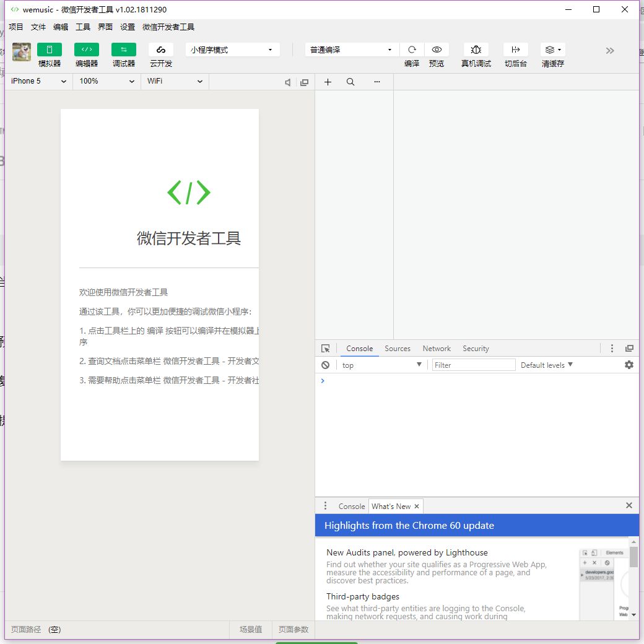Open devtools vertical-dots customize menu
Image resolution: width=644 pixels, height=644 pixels.
[612, 348]
